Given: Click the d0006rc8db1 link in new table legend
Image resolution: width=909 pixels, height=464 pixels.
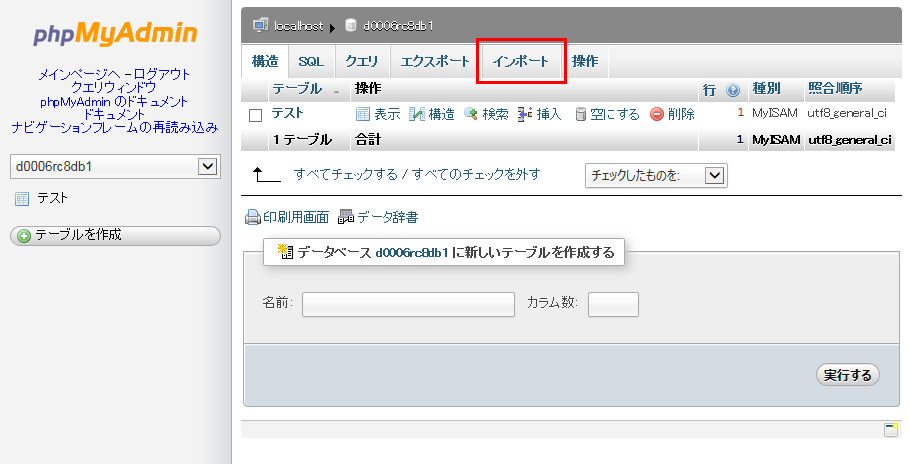Looking at the screenshot, I should click(x=412, y=253).
